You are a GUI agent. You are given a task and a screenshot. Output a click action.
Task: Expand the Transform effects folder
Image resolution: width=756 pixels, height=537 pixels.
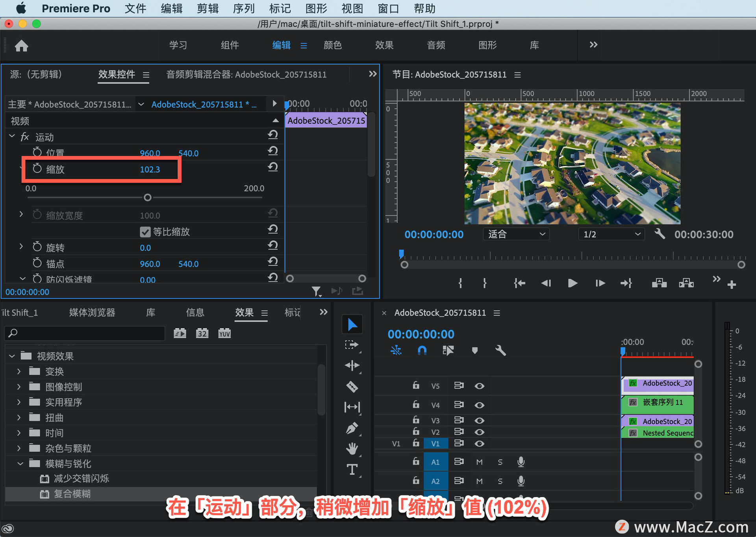coord(19,371)
